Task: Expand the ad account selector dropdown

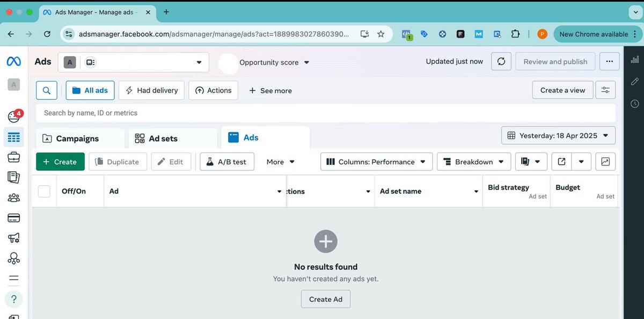Action: tap(134, 62)
